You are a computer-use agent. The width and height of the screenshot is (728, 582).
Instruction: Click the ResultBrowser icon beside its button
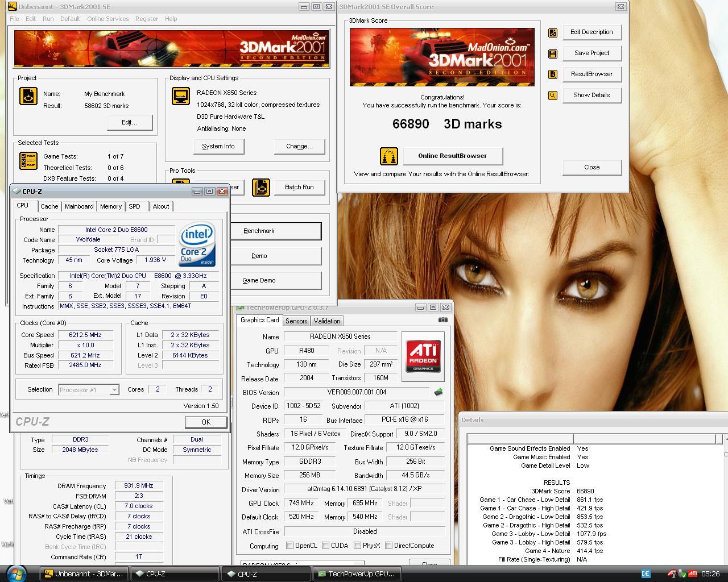pyautogui.click(x=553, y=74)
